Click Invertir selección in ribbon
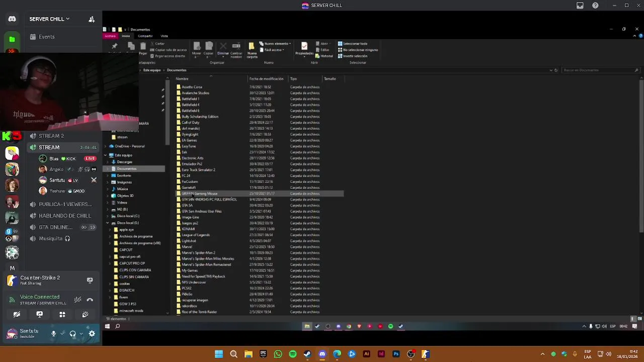This screenshot has height=362, width=644. pyautogui.click(x=352, y=56)
